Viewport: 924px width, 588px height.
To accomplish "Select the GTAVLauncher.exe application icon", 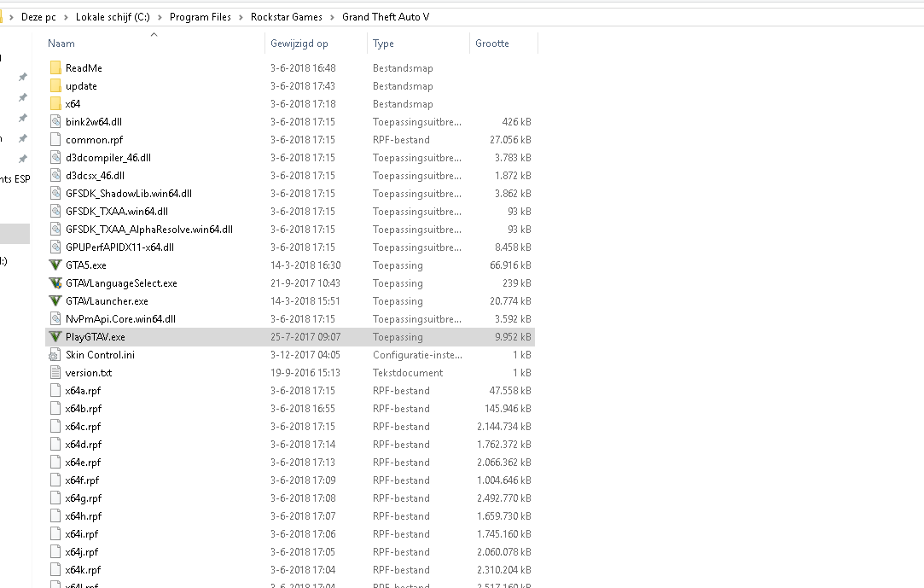I will [x=55, y=301].
